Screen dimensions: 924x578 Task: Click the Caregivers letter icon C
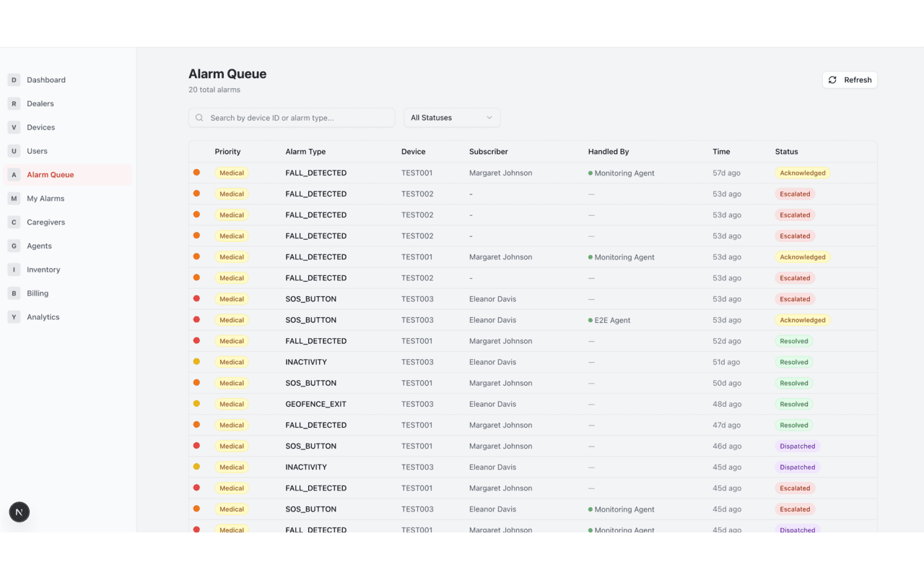pos(14,223)
